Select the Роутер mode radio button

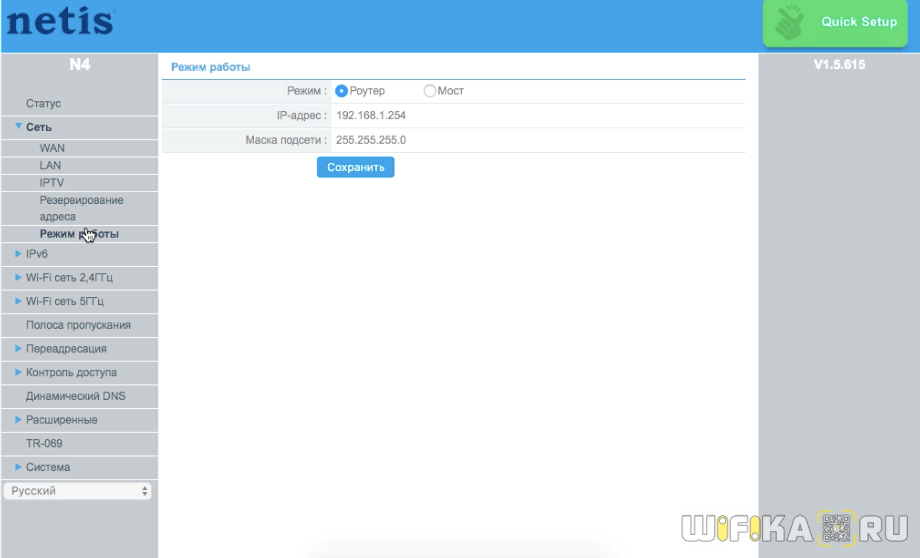click(341, 91)
